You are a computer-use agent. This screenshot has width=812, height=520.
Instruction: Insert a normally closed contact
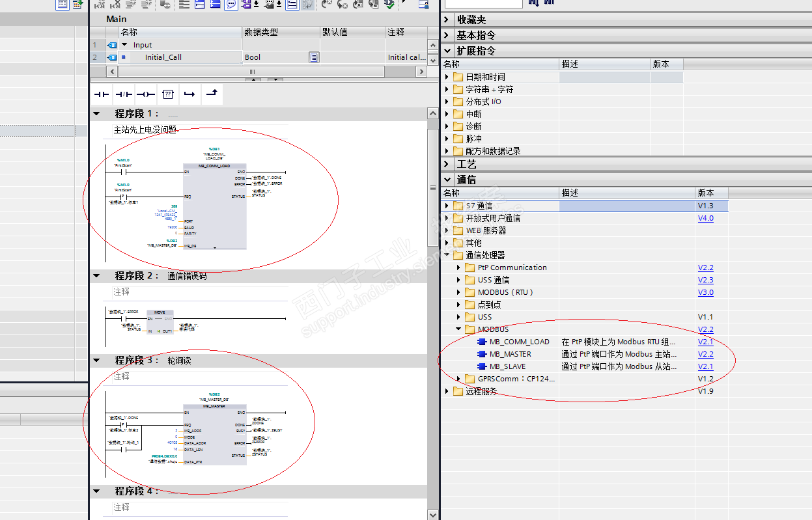coord(124,94)
